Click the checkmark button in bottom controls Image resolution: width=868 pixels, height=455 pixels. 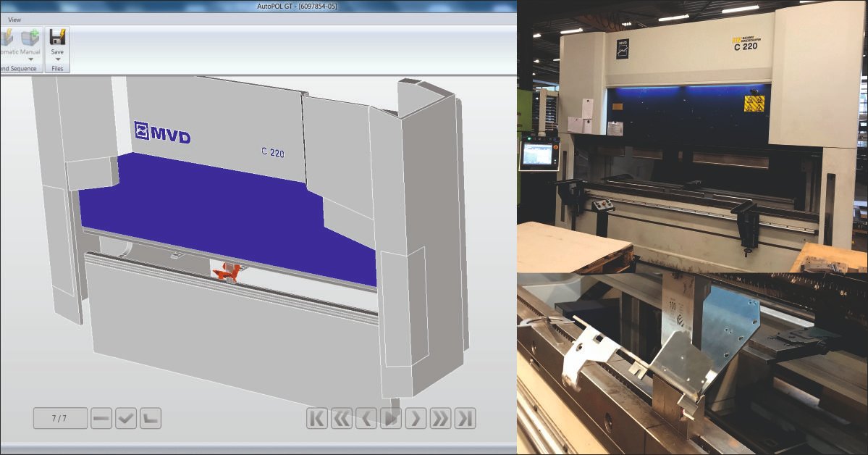tap(126, 419)
